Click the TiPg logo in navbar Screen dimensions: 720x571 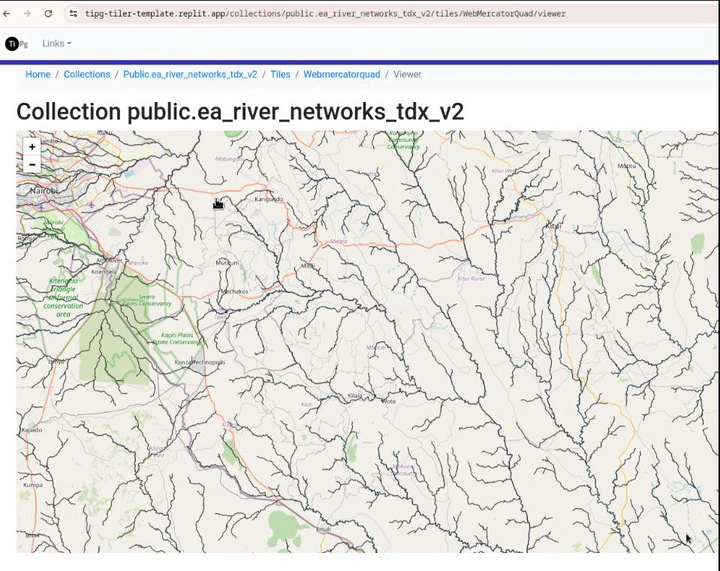click(13, 44)
